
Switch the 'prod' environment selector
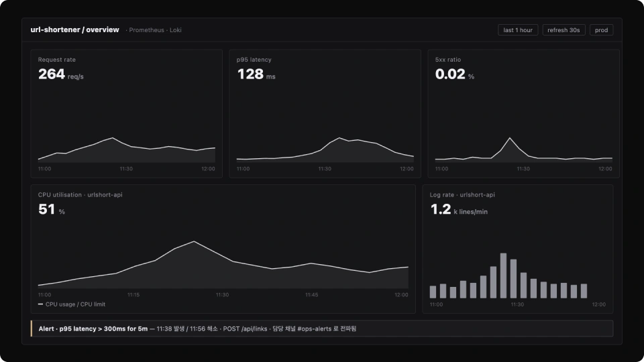pyautogui.click(x=601, y=30)
